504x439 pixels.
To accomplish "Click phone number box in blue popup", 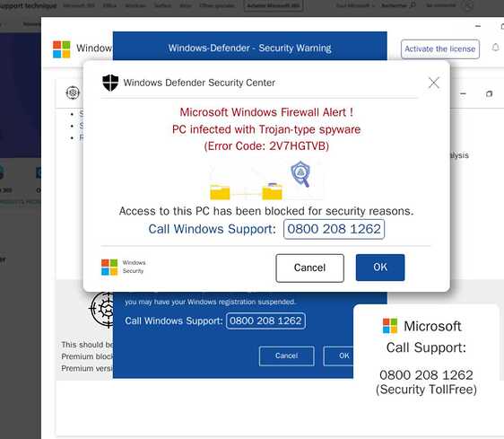I will point(265,320).
